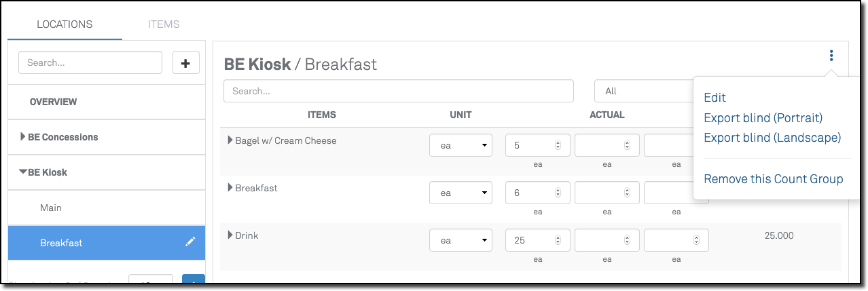The height and width of the screenshot is (291, 868).
Task: Open the three-dot kebab menu
Action: [831, 56]
